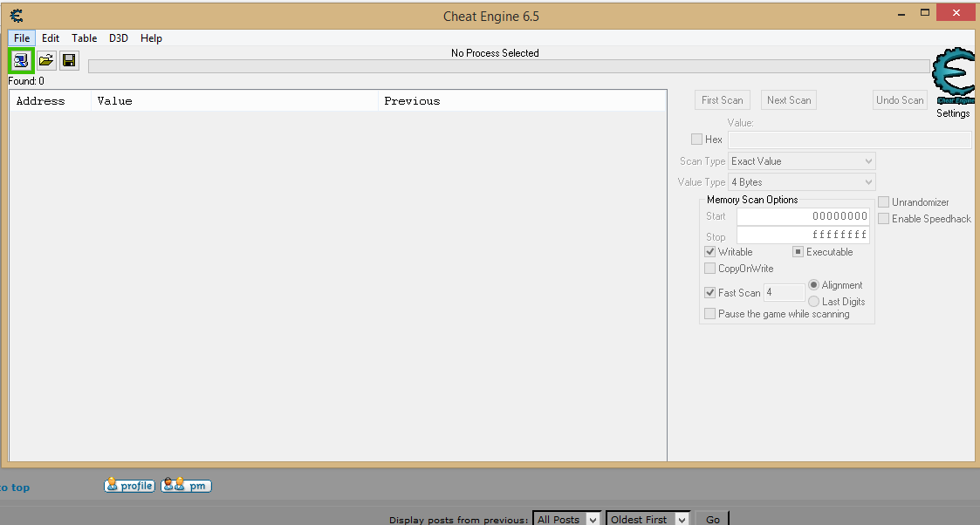Image resolution: width=980 pixels, height=525 pixels.
Task: Select the Last Digits radio button
Action: pos(813,302)
